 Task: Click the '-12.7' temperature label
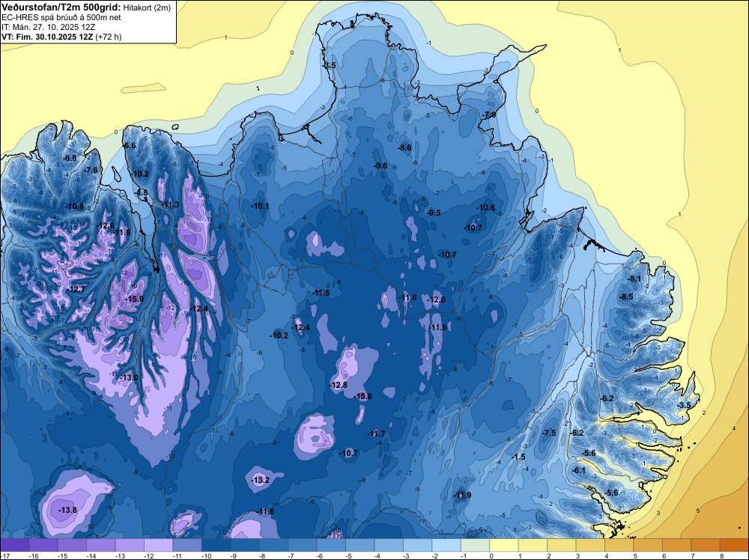pos(76,289)
